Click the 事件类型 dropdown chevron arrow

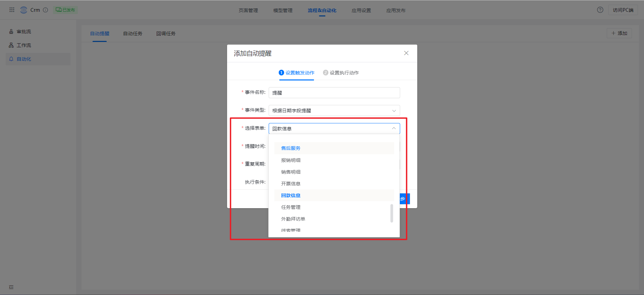(394, 111)
